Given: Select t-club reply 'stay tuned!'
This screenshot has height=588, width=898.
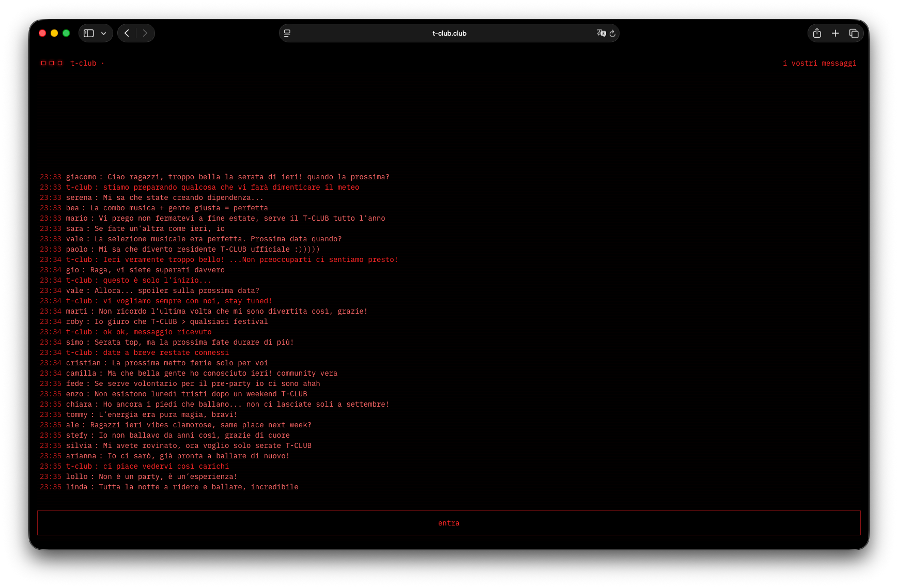Looking at the screenshot, I should 156,301.
